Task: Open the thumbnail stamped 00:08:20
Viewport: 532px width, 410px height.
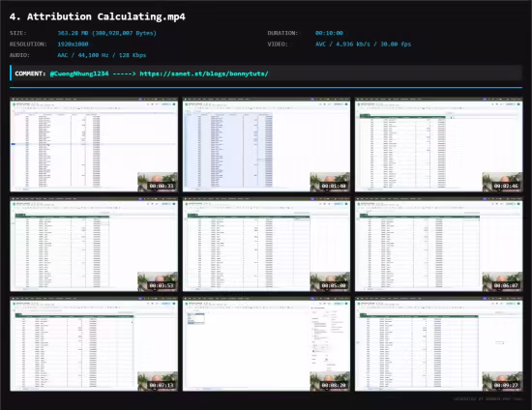Action: [266, 344]
